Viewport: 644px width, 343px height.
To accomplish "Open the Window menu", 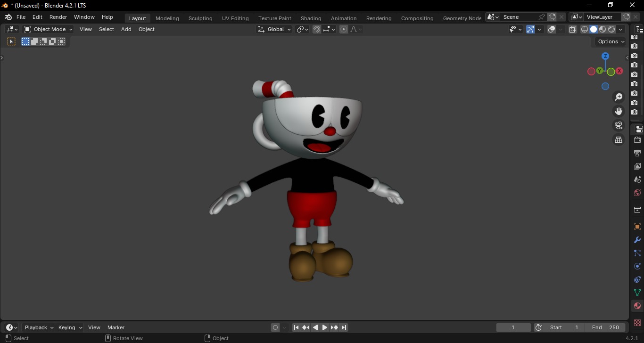I will tap(84, 17).
